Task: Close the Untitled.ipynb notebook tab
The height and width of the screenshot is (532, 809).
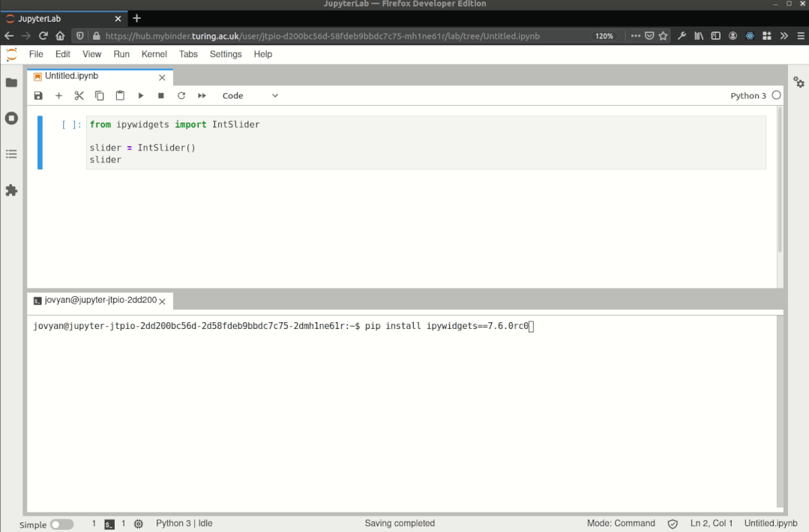Action: coord(162,77)
